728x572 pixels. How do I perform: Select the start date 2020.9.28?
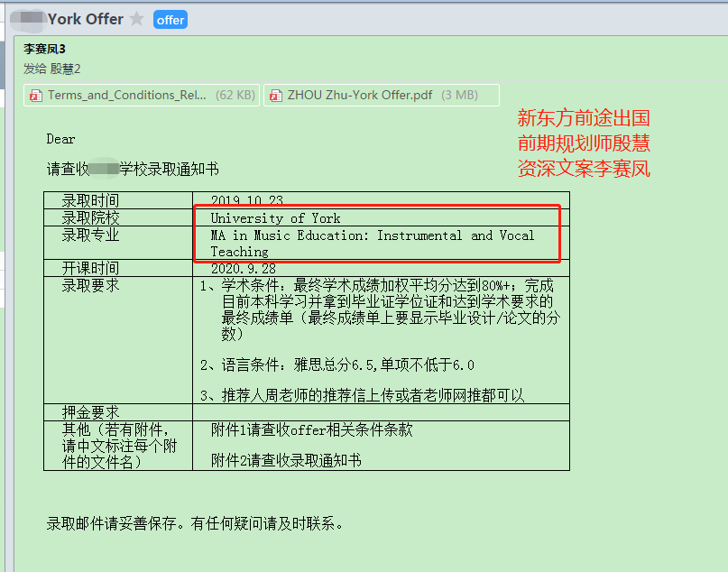click(244, 269)
